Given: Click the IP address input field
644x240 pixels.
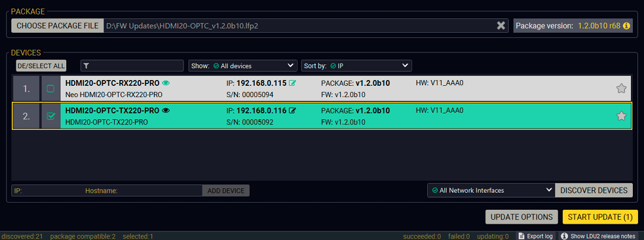Looking at the screenshot, I should tap(47, 191).
